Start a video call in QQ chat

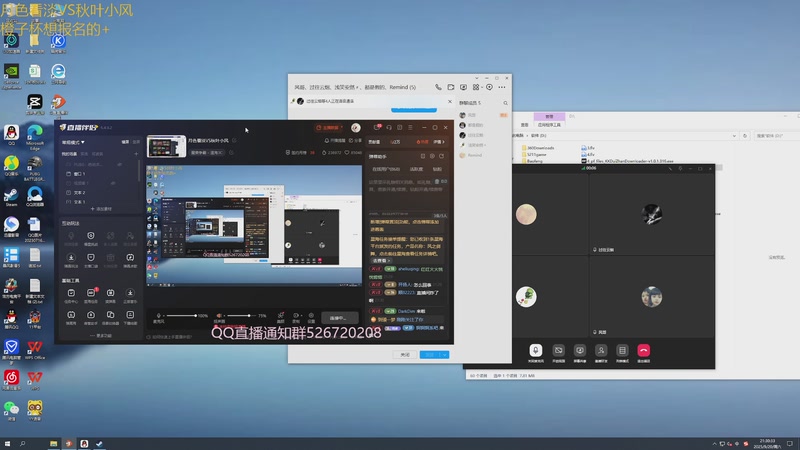pos(451,87)
